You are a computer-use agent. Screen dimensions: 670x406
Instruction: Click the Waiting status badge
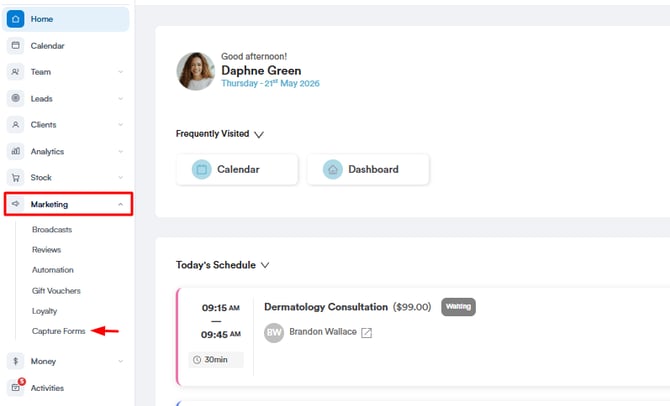458,307
